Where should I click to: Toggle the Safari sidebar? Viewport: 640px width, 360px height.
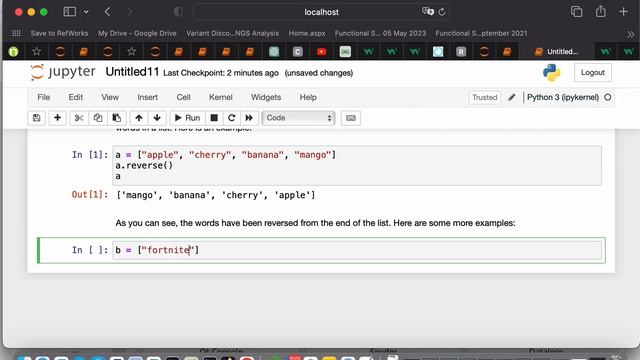tap(69, 11)
